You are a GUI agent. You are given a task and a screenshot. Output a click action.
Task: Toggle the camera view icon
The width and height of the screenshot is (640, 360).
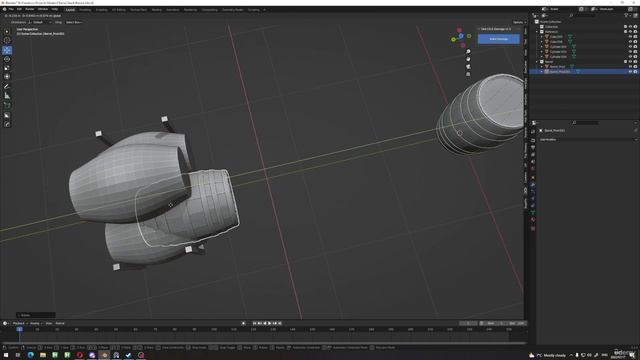click(x=468, y=67)
